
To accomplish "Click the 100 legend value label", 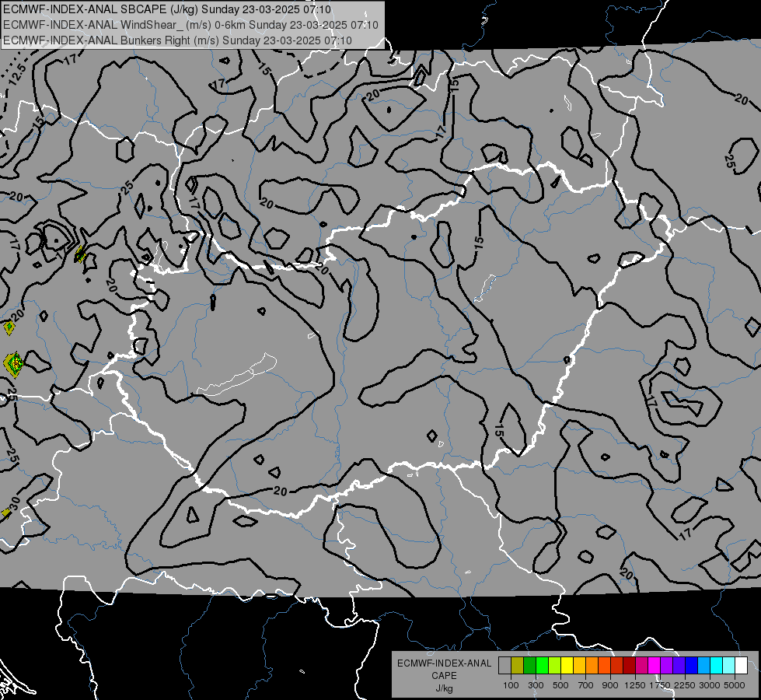I will pos(511,685).
